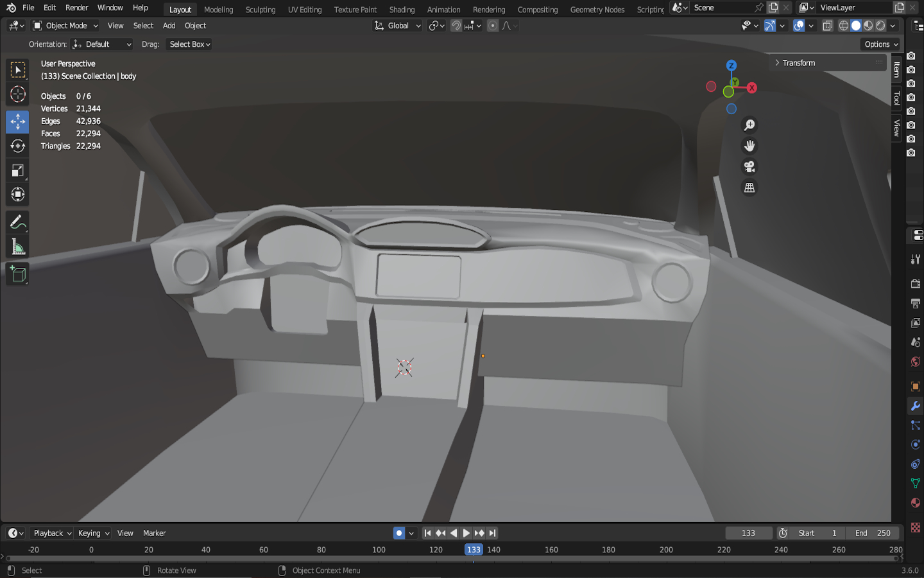Choose the Move tool in the toolbar
The width and height of the screenshot is (924, 578).
[17, 121]
